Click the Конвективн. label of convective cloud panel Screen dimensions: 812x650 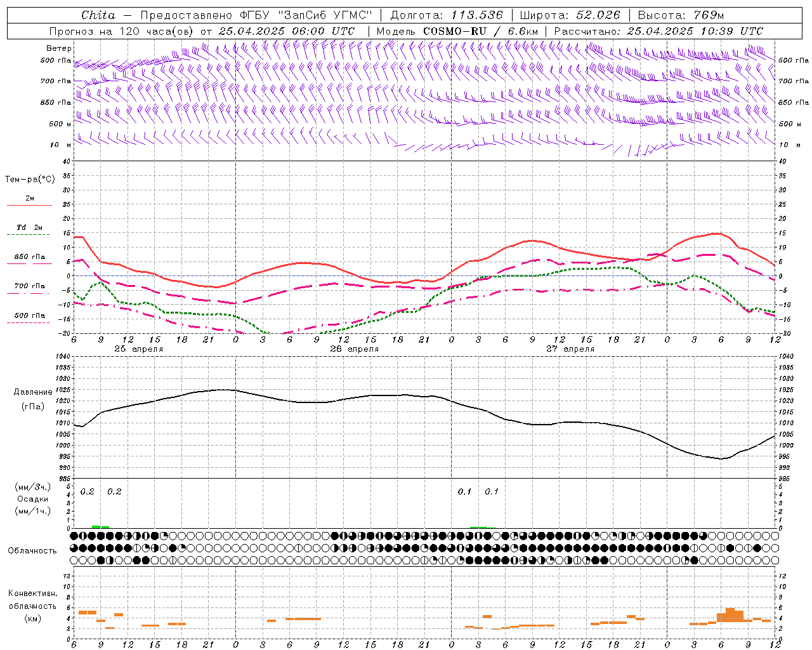[x=32, y=594]
